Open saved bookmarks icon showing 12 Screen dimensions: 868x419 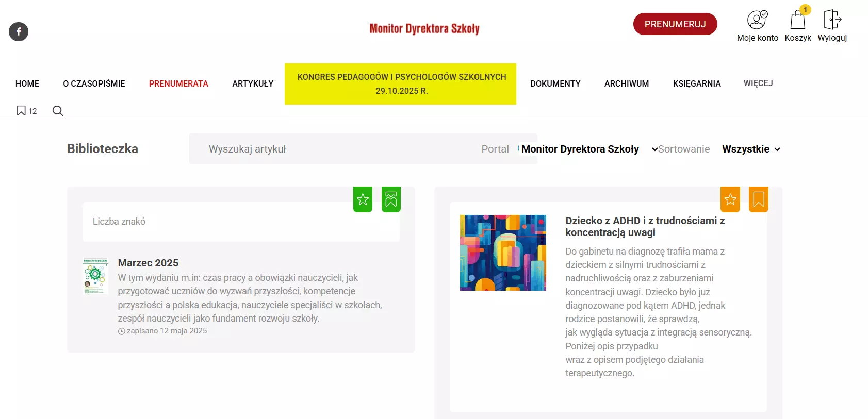click(27, 111)
